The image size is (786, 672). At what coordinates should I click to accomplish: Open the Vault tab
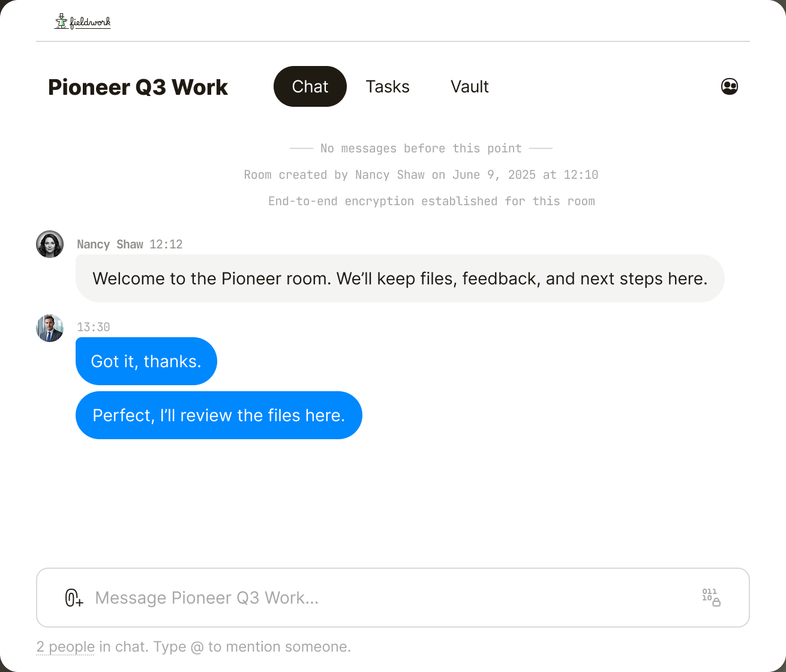(469, 86)
